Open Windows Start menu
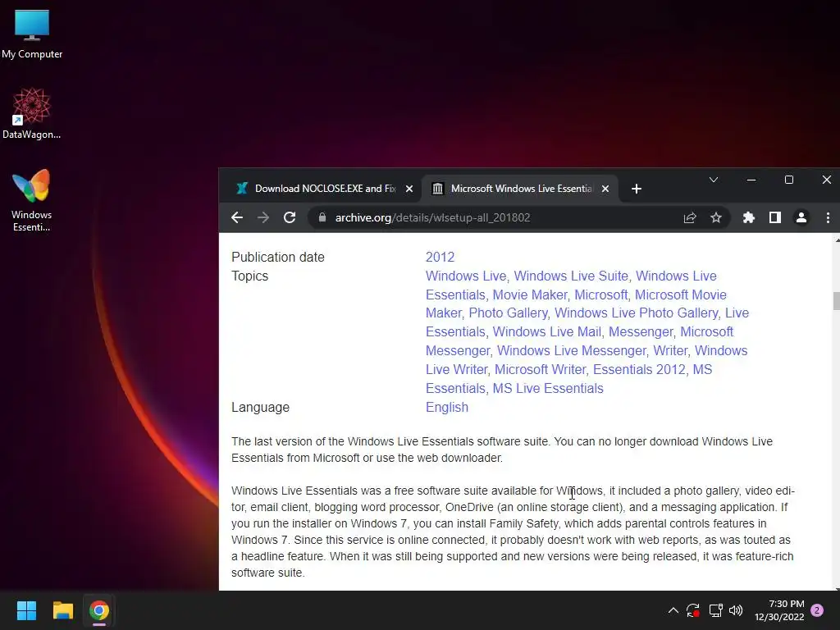840x630 pixels. pos(26,610)
